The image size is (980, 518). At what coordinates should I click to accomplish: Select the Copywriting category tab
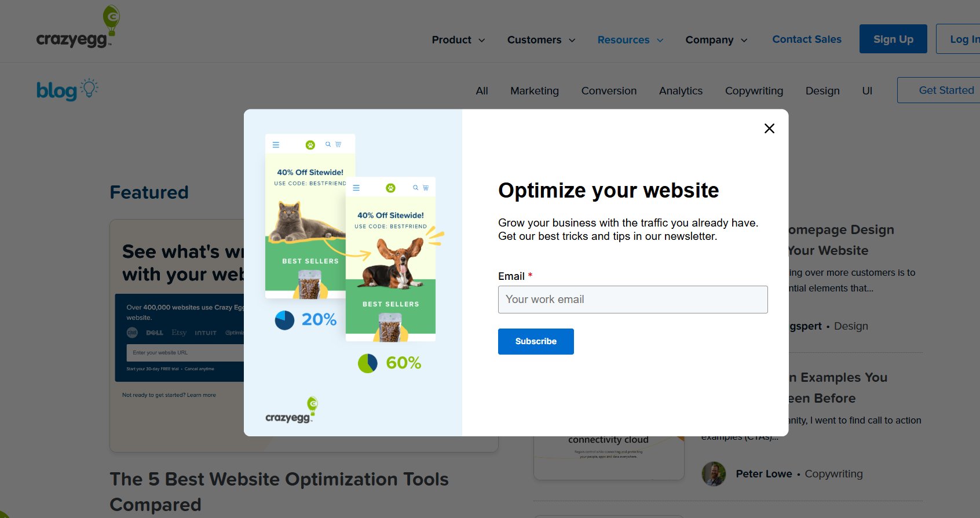coord(754,91)
